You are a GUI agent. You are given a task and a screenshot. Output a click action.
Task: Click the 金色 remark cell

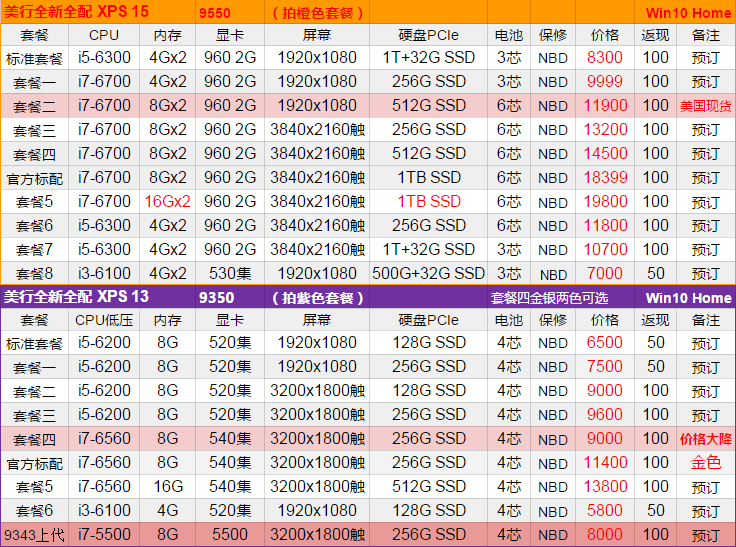(x=705, y=463)
